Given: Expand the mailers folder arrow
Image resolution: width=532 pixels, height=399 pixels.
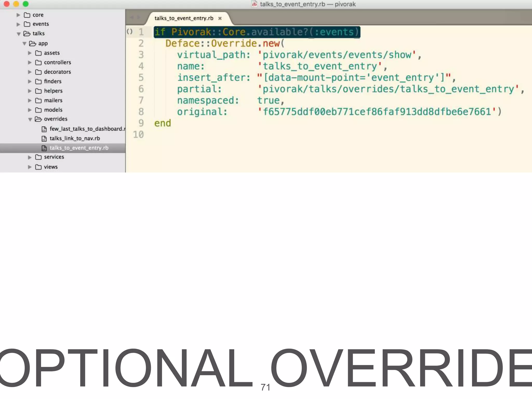Looking at the screenshot, I should click(x=30, y=101).
